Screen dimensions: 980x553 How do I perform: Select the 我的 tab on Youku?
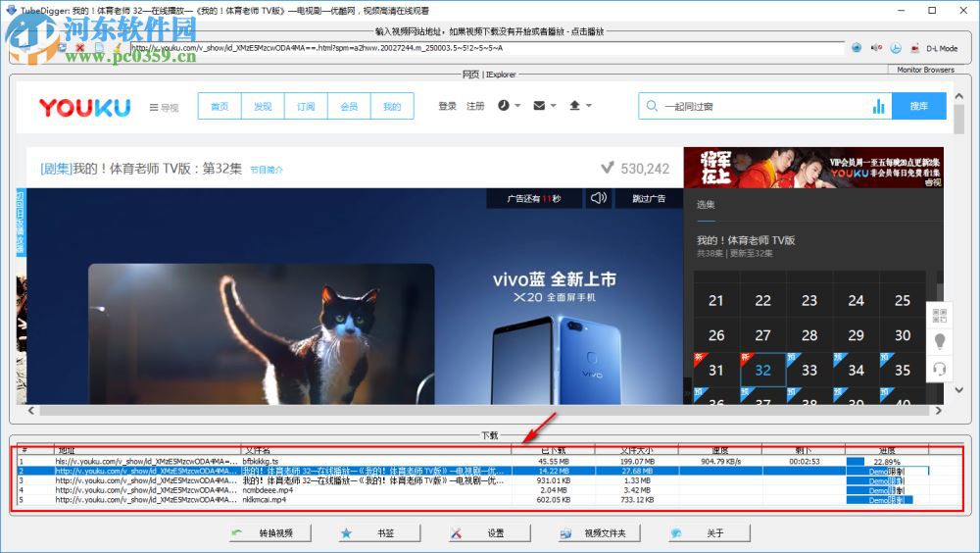392,106
